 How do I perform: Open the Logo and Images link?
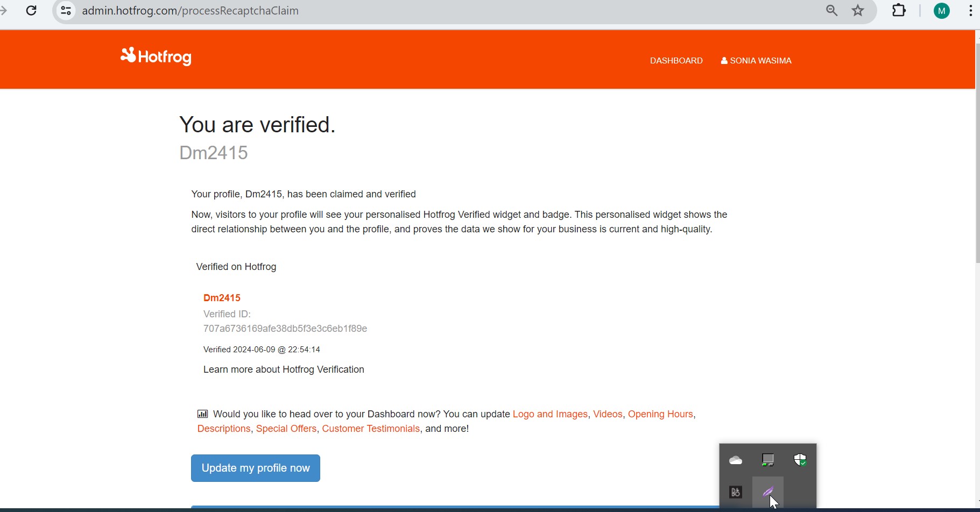click(550, 414)
